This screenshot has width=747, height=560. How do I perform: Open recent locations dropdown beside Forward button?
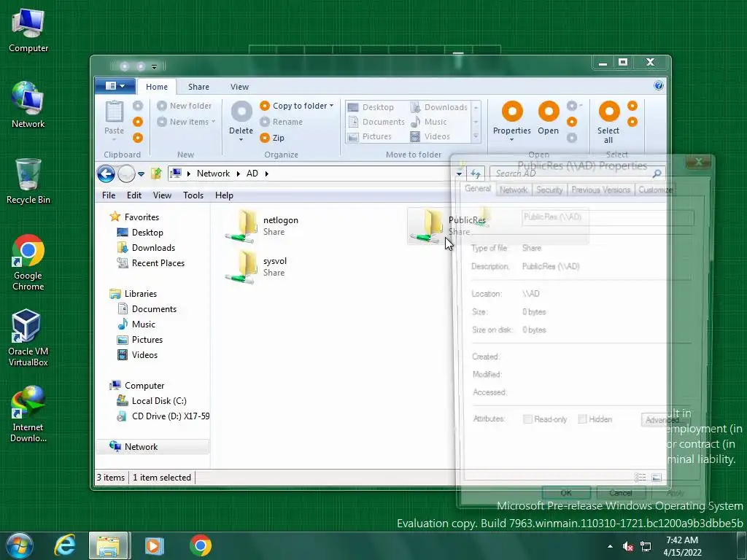pyautogui.click(x=141, y=174)
